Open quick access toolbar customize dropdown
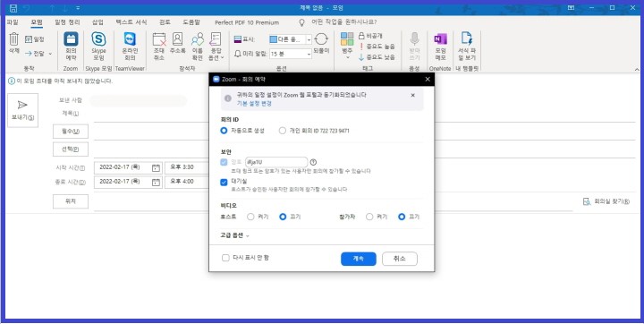 tap(78, 8)
